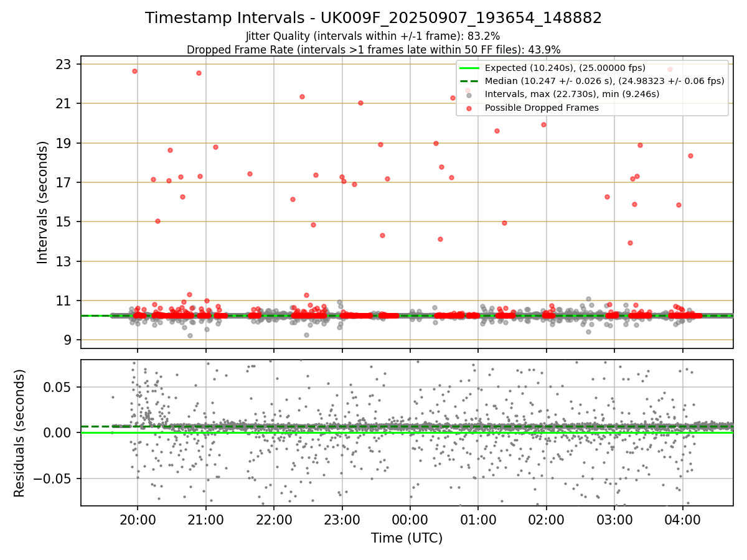Select the 'Jitter Quality' 83.2% subtitle line
The image size is (747, 560).
pos(373,36)
